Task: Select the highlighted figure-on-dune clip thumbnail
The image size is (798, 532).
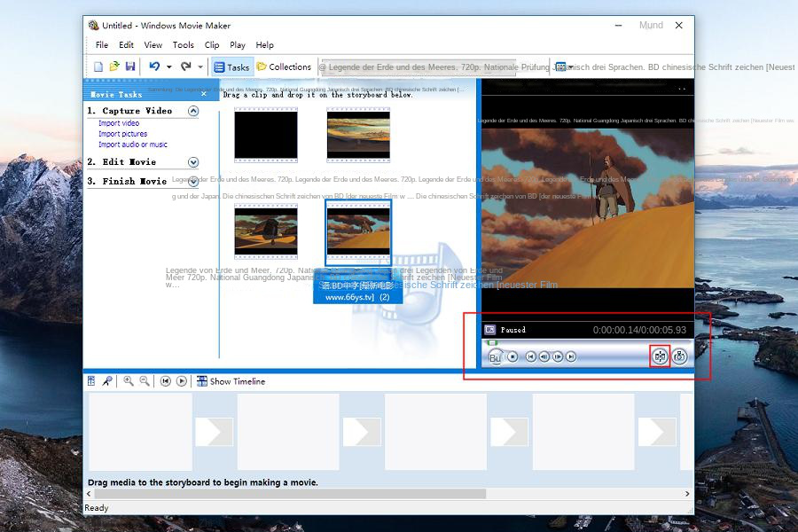Action: 358,231
